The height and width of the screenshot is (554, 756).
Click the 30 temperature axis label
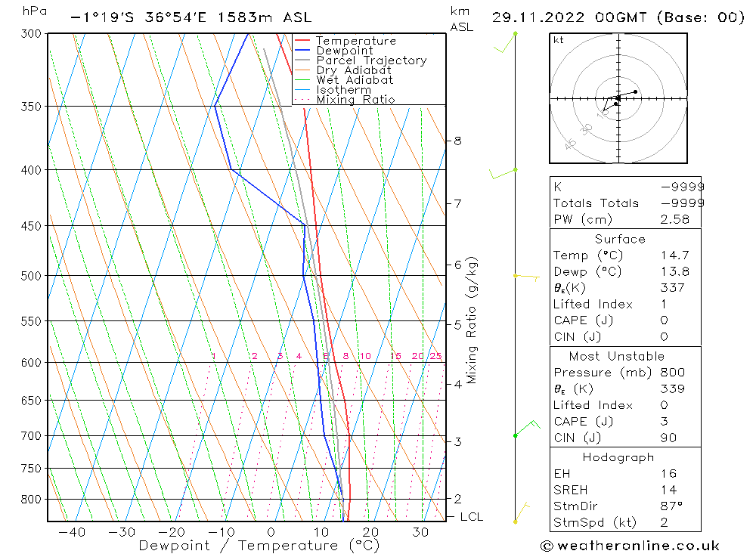[x=421, y=532]
